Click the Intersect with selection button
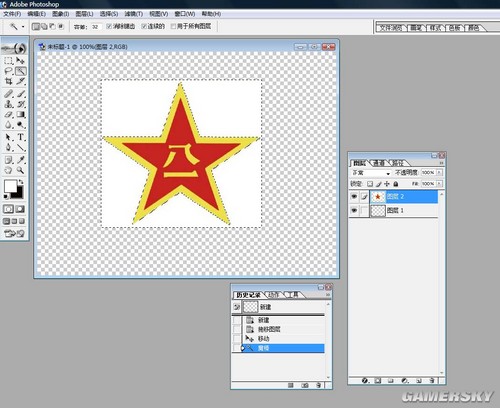The image size is (500, 408). pos(61,26)
